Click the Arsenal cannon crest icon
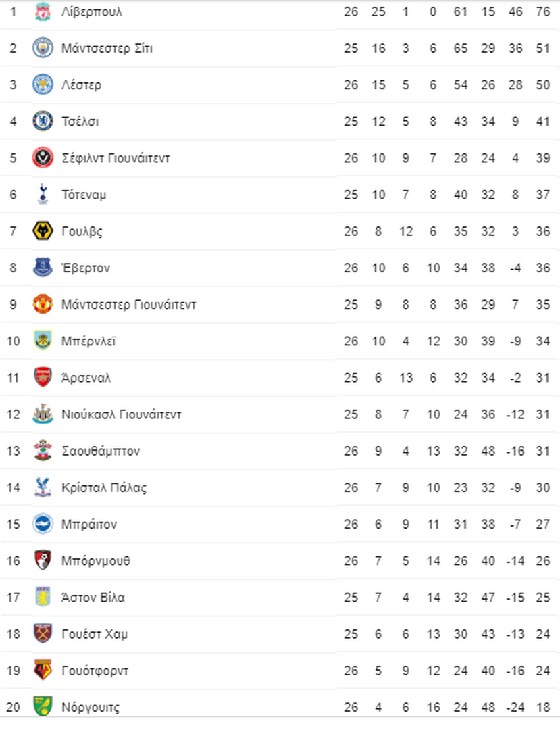560x730 pixels. coord(43,377)
